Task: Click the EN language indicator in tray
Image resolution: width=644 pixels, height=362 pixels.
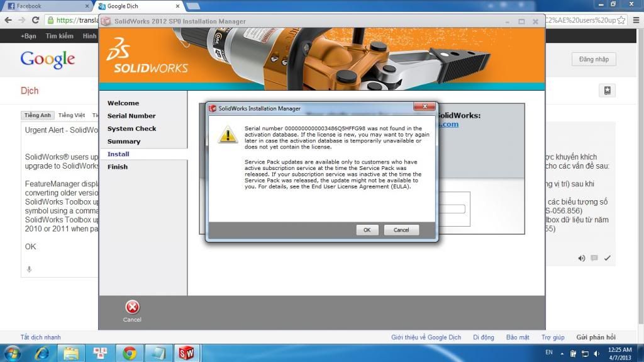Action: click(548, 353)
